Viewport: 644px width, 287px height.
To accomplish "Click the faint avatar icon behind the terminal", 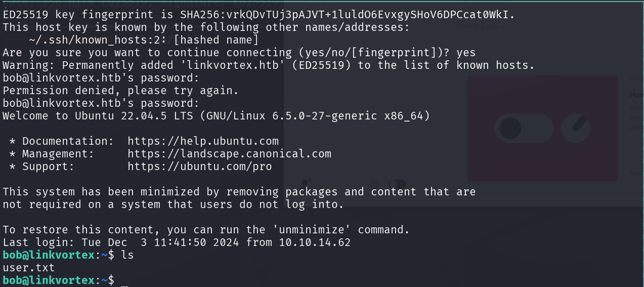I will click(306, 184).
